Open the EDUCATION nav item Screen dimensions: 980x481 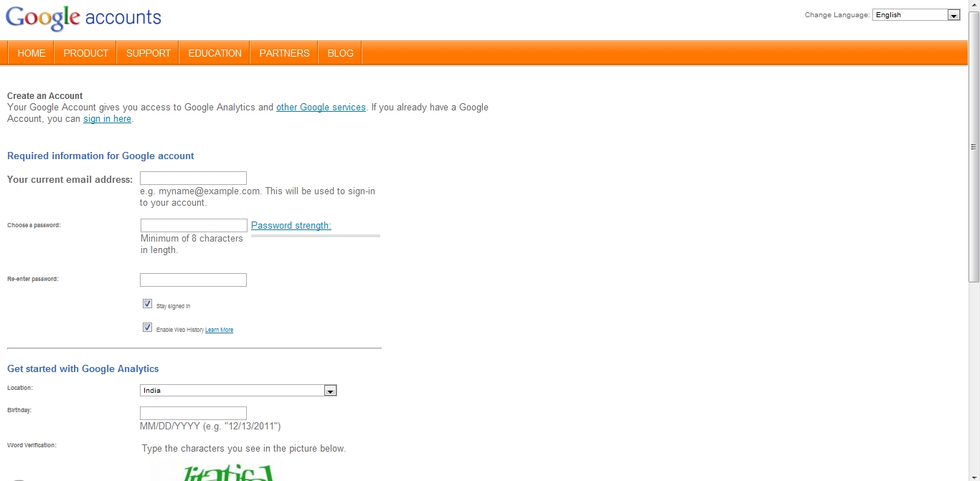215,53
